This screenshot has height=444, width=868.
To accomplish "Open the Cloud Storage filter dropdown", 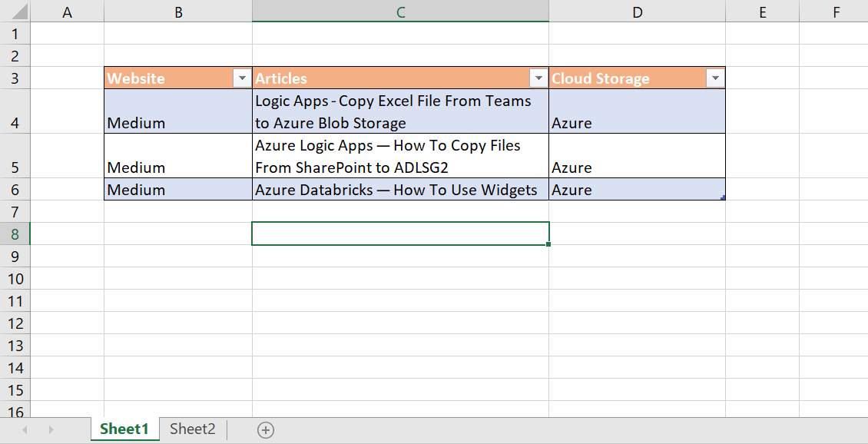I will 714,78.
